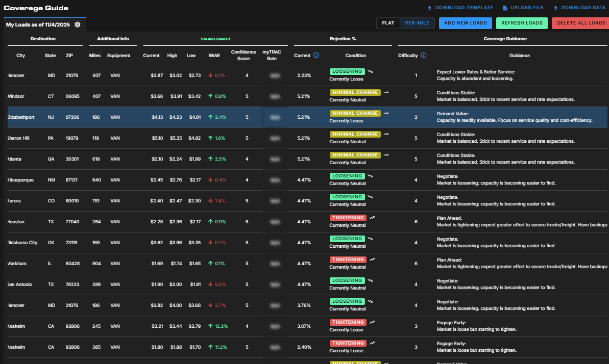This screenshot has width=609, height=364.
Task: Open the DOWNLOAD TEMPLATE link
Action: point(464,7)
